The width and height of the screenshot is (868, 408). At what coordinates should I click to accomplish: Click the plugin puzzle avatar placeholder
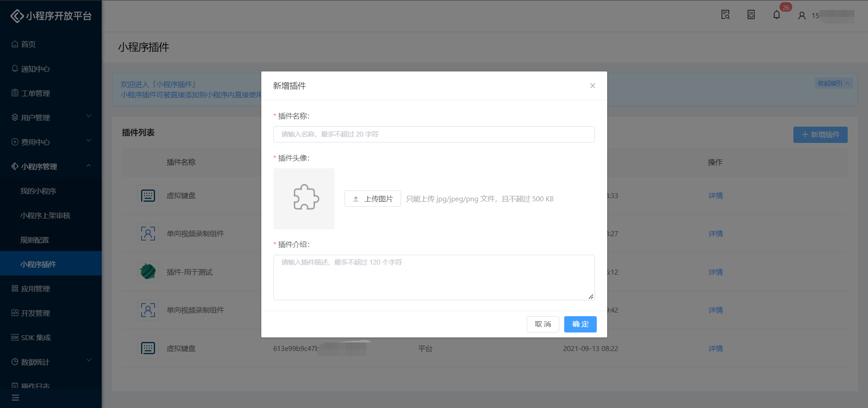304,199
